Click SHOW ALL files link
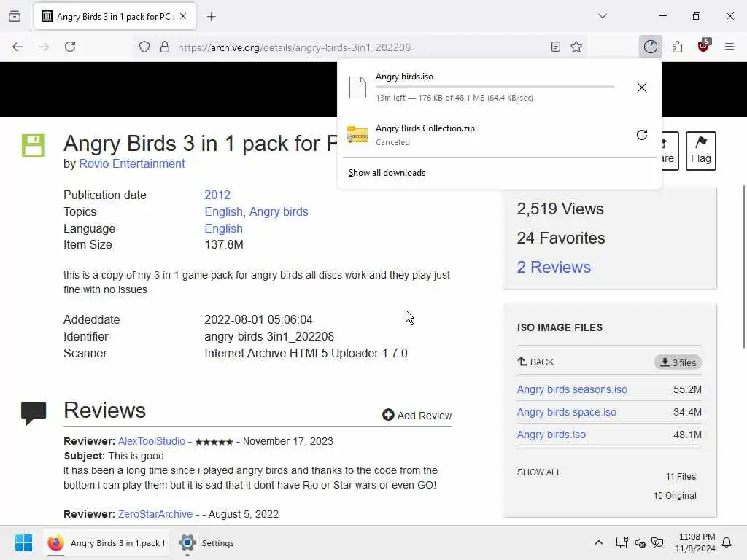The height and width of the screenshot is (560, 747). click(x=539, y=472)
